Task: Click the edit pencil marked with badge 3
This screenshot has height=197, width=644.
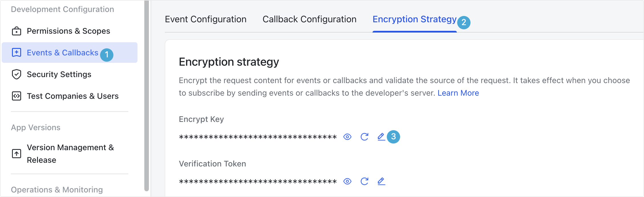Action: coord(381,137)
